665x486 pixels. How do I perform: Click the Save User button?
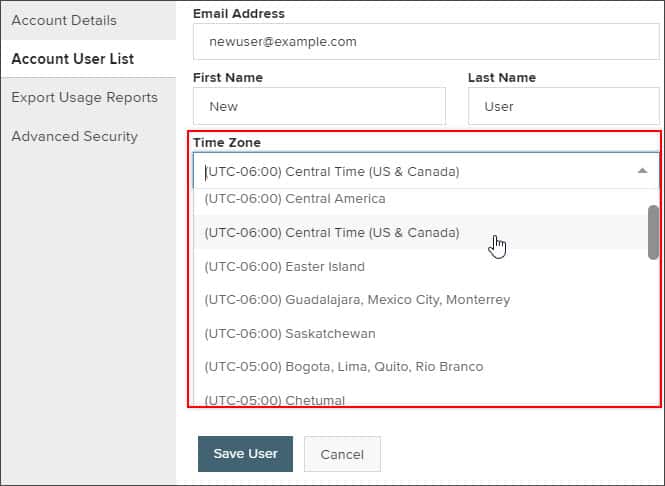pos(245,454)
